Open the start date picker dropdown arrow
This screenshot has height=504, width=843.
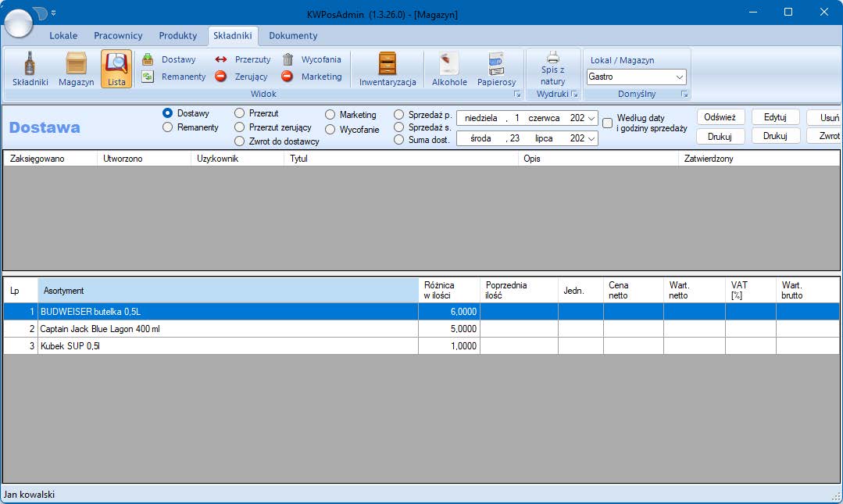pos(591,119)
